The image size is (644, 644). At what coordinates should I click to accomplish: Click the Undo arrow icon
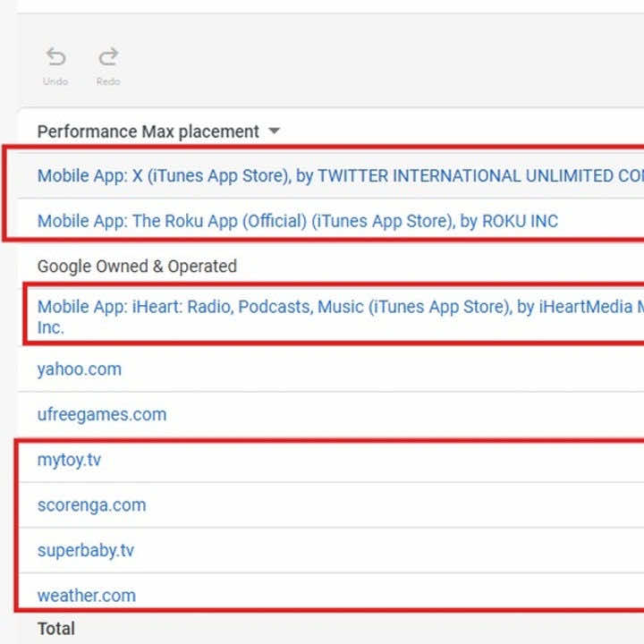[x=55, y=56]
